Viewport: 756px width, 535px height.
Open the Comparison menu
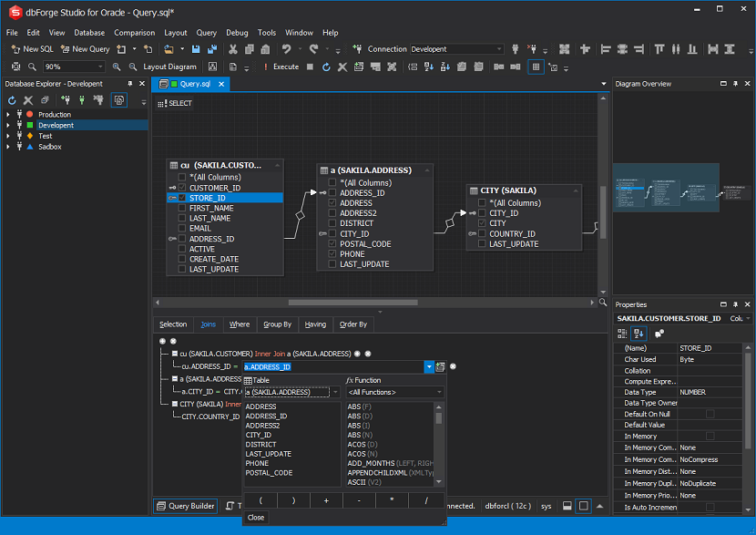[135, 32]
